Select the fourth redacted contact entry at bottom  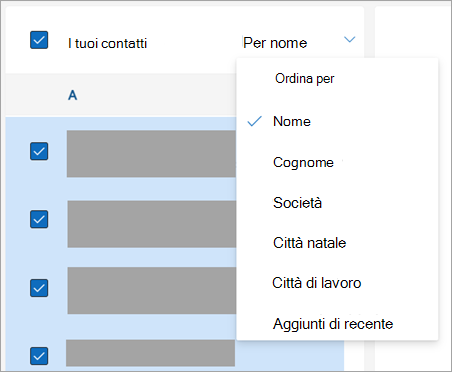(151, 353)
